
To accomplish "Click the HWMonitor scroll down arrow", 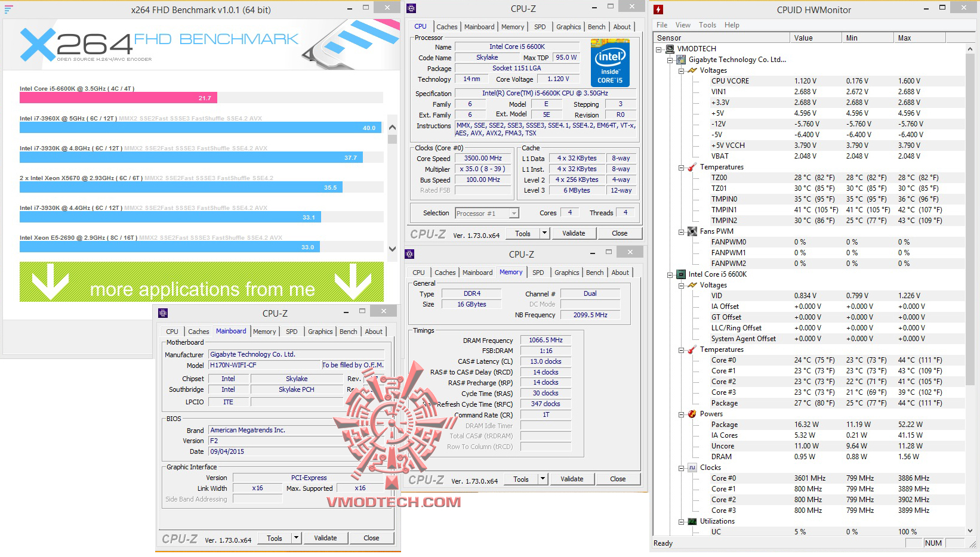I will [971, 530].
